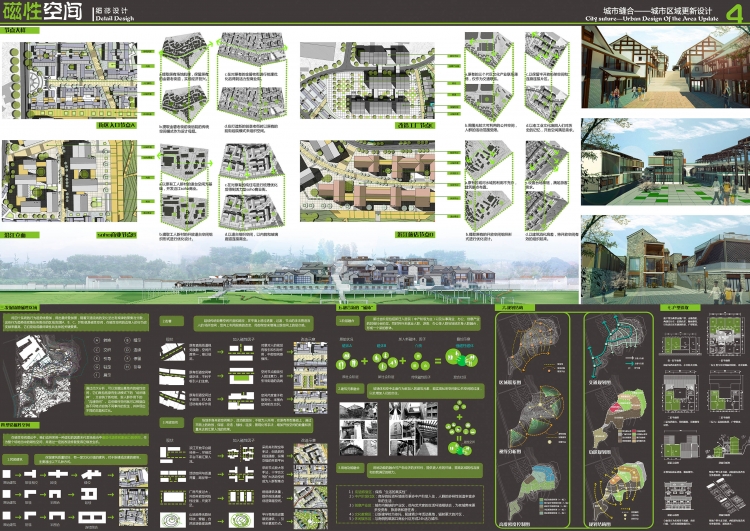Open the purple-roofed block entrance site plan
Screen dimensions: 750x531
coord(70,80)
